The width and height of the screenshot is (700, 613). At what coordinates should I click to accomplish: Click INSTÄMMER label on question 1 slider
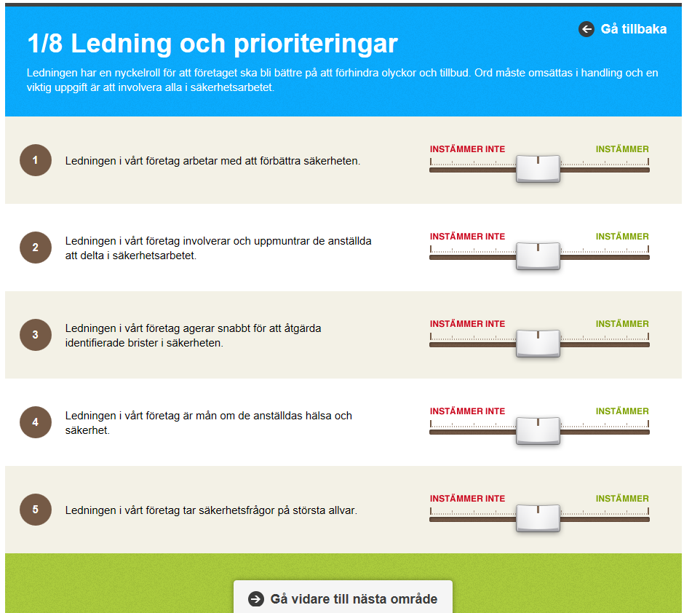coord(622,149)
